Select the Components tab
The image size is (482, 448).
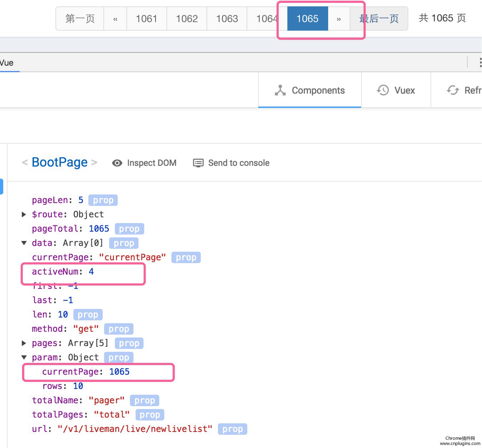(310, 90)
